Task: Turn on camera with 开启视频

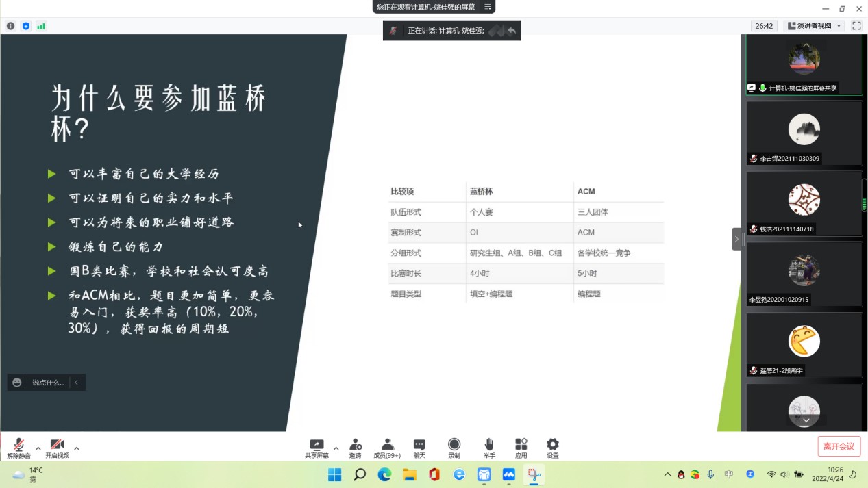Action: coord(58,448)
